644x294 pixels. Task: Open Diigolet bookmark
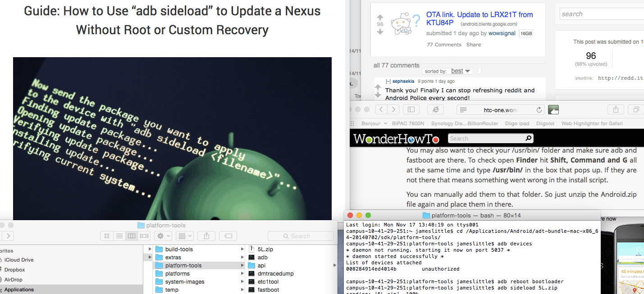click(x=545, y=123)
